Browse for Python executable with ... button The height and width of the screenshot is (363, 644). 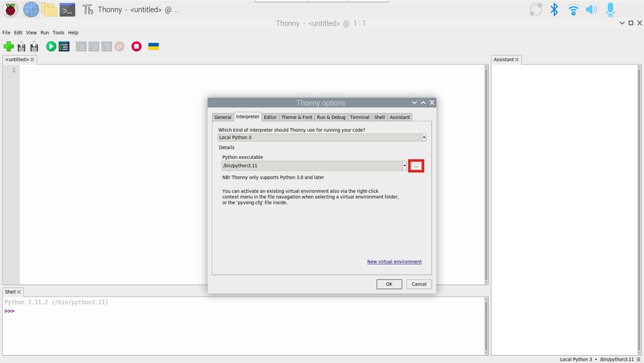pos(416,166)
